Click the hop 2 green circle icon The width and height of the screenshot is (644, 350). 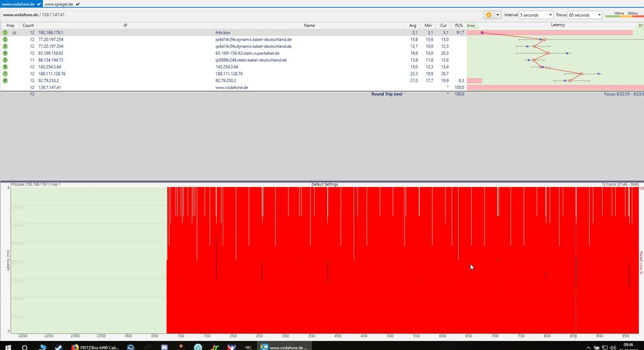click(5, 39)
